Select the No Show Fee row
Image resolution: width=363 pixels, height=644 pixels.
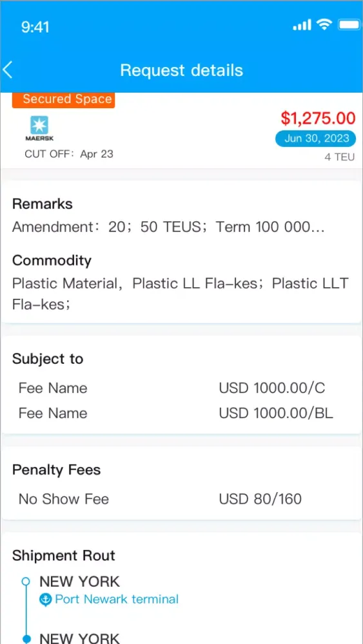coord(181,499)
